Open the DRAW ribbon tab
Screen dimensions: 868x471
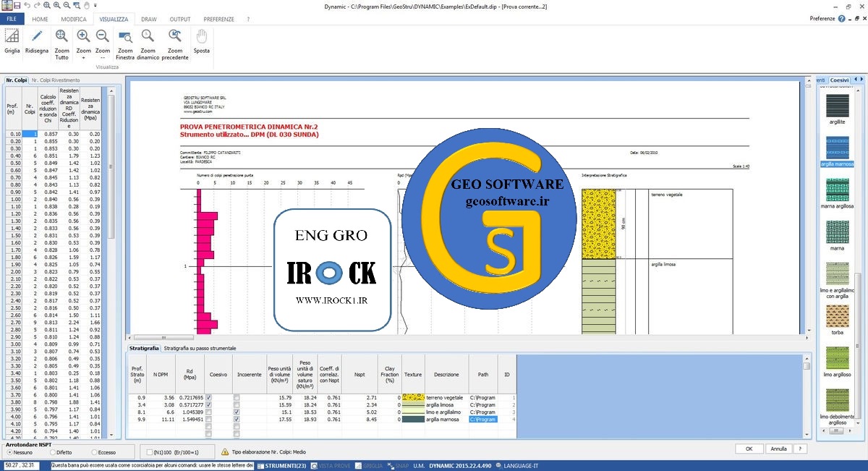click(148, 19)
